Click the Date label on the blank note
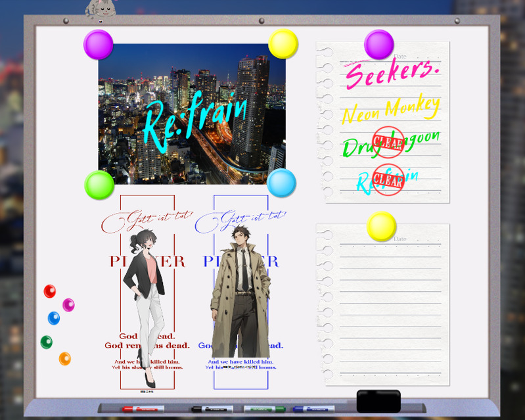 point(400,239)
